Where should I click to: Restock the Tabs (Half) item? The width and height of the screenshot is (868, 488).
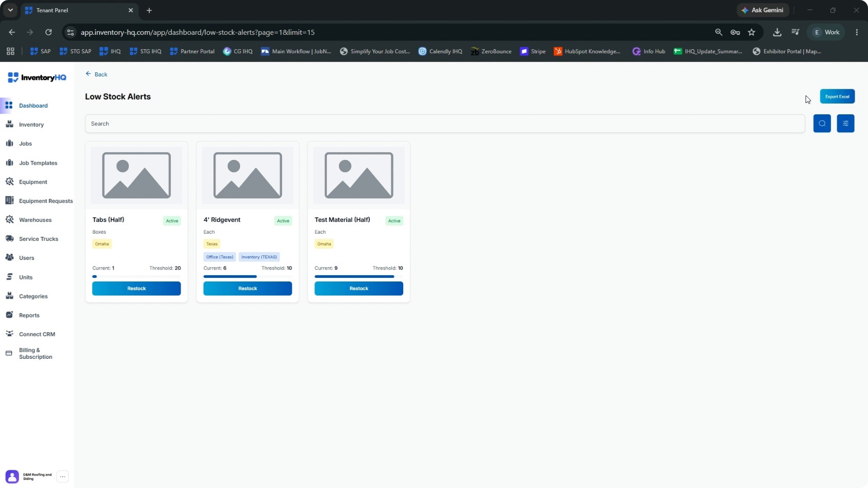tap(136, 289)
